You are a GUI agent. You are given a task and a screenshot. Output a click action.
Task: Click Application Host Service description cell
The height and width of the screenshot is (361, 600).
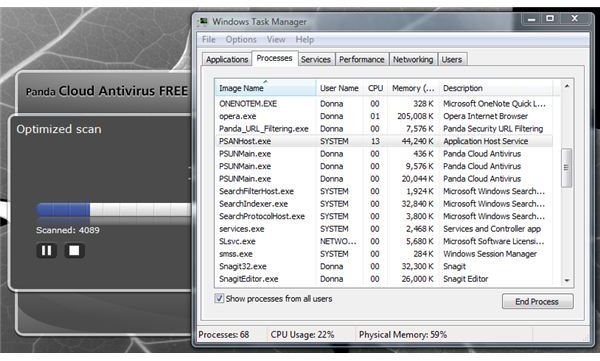[x=485, y=141]
